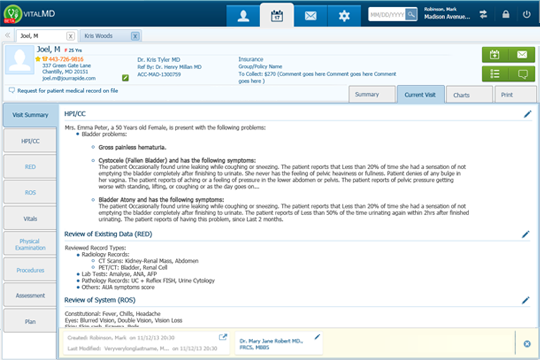
Task: Select Vitals in the sidebar
Action: click(30, 218)
